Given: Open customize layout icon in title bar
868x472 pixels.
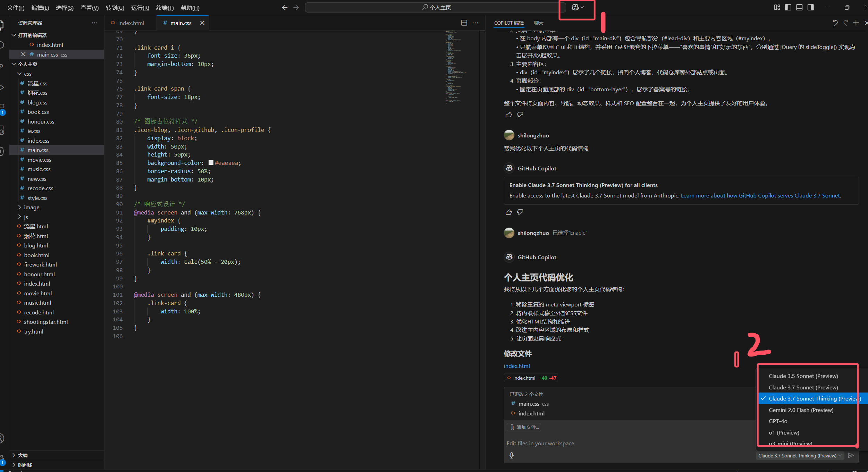Looking at the screenshot, I should point(777,7).
